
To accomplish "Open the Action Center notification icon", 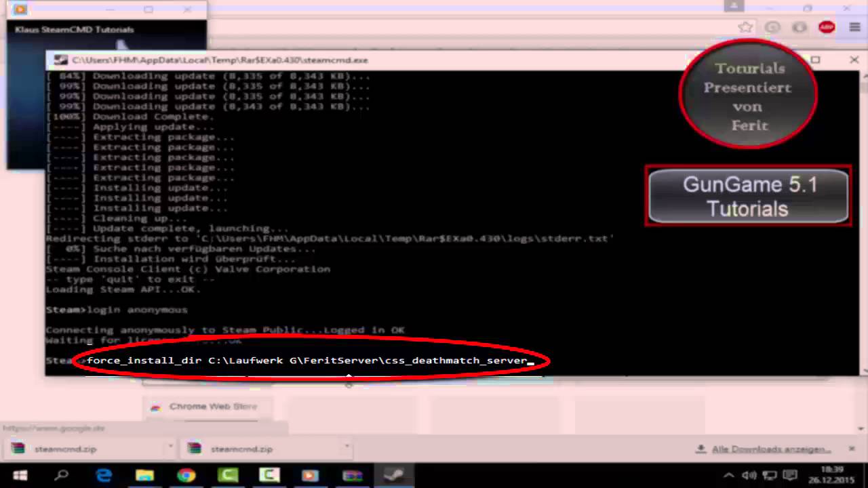I will click(x=791, y=475).
